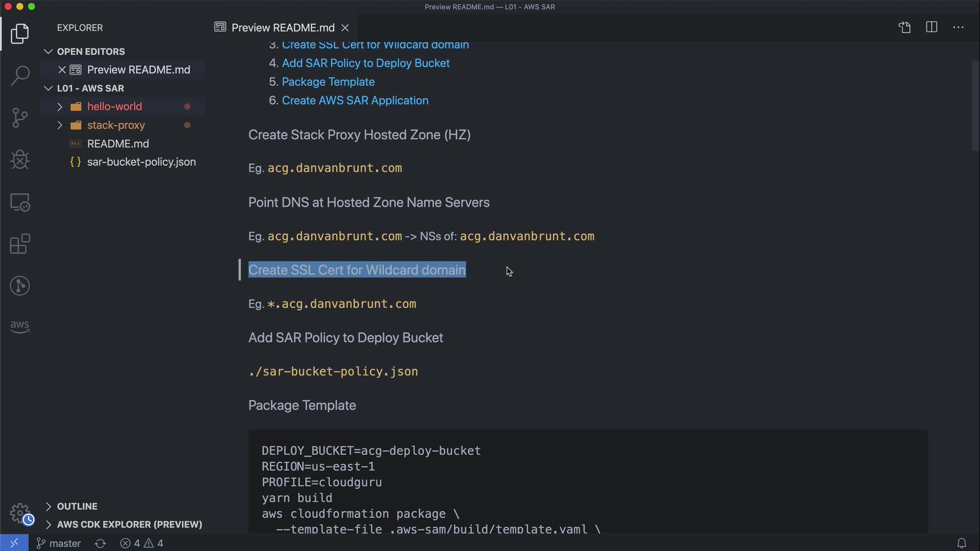Screen dimensions: 980x551
Task: Click the Show Source icon in editor toolbar
Action: [904, 28]
